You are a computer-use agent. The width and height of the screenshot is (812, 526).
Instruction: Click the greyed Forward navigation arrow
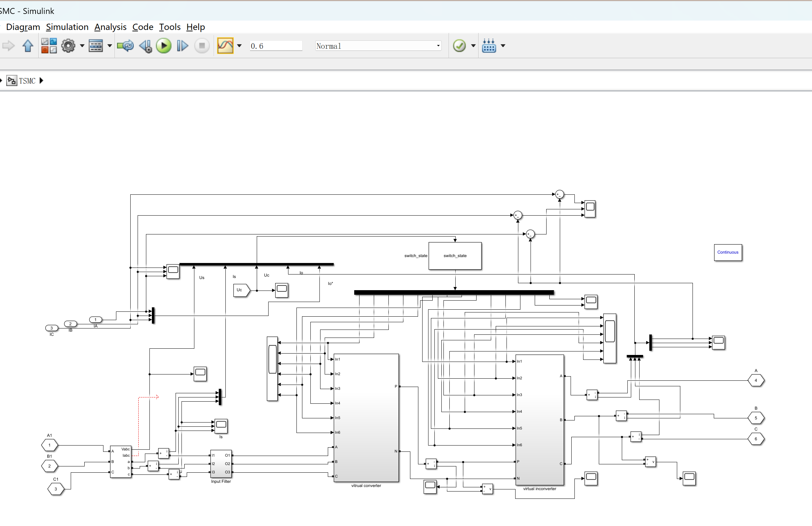[x=8, y=46]
